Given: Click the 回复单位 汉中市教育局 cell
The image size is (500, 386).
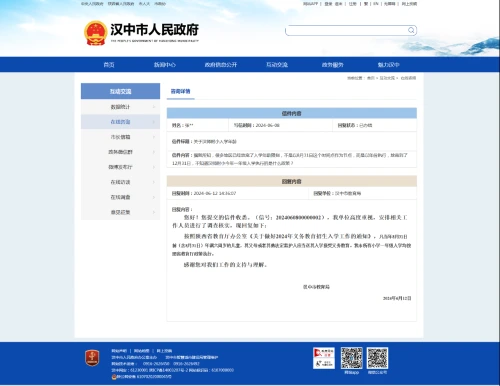Looking at the screenshot, I should pos(363,193).
